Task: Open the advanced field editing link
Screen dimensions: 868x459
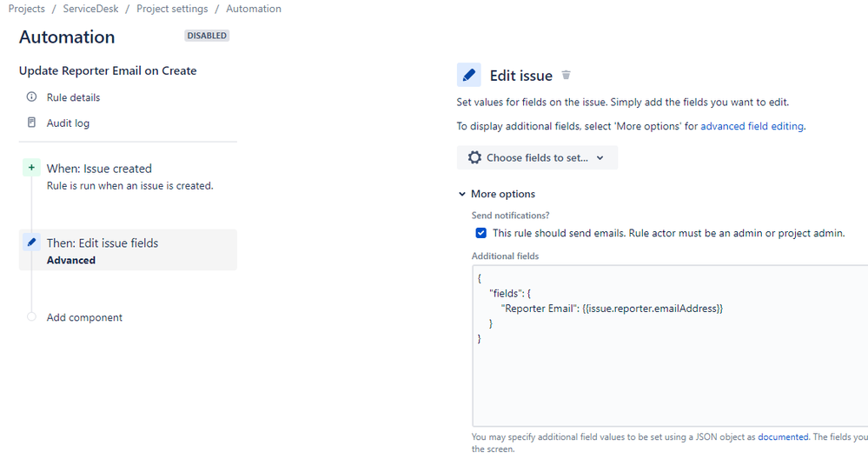Action: pyautogui.click(x=752, y=126)
